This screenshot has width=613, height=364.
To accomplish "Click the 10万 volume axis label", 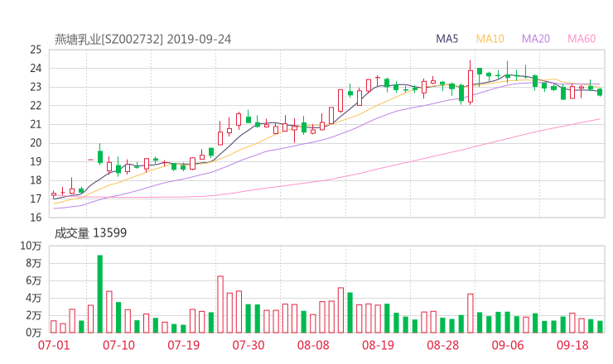I will [31, 246].
